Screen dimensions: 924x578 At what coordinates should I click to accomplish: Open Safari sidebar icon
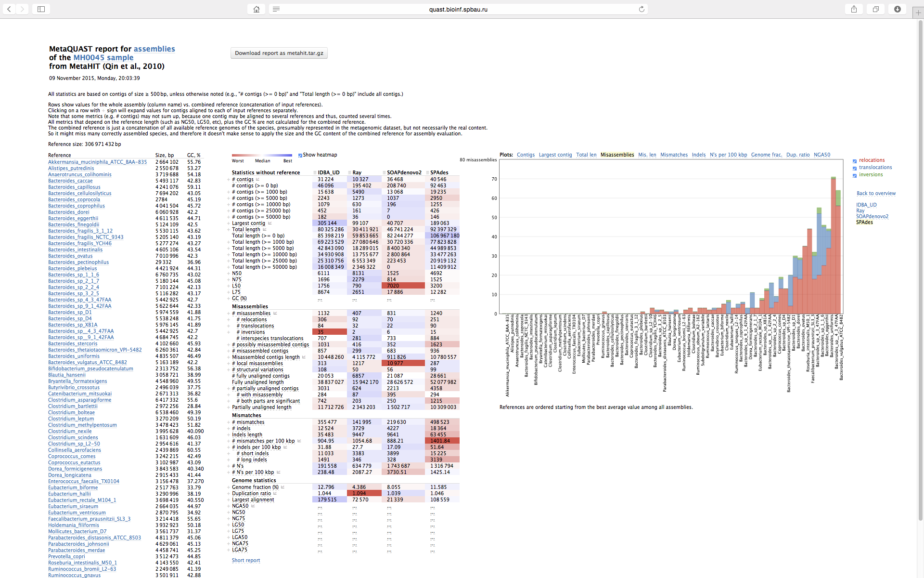pyautogui.click(x=41, y=9)
